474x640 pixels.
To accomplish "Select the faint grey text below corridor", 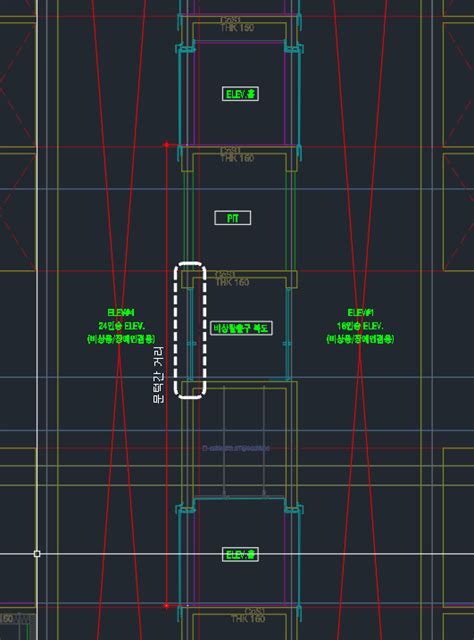I will click(x=236, y=448).
